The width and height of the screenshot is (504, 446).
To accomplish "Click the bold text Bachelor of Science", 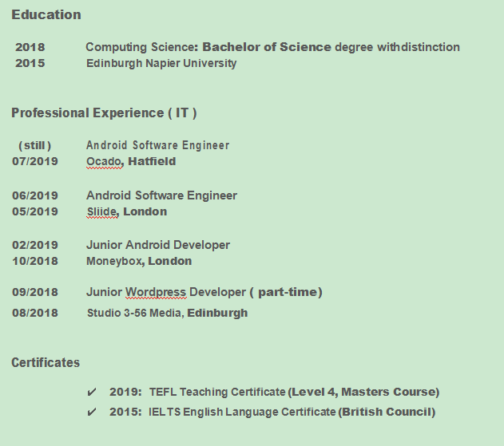I will pyautogui.click(x=267, y=47).
